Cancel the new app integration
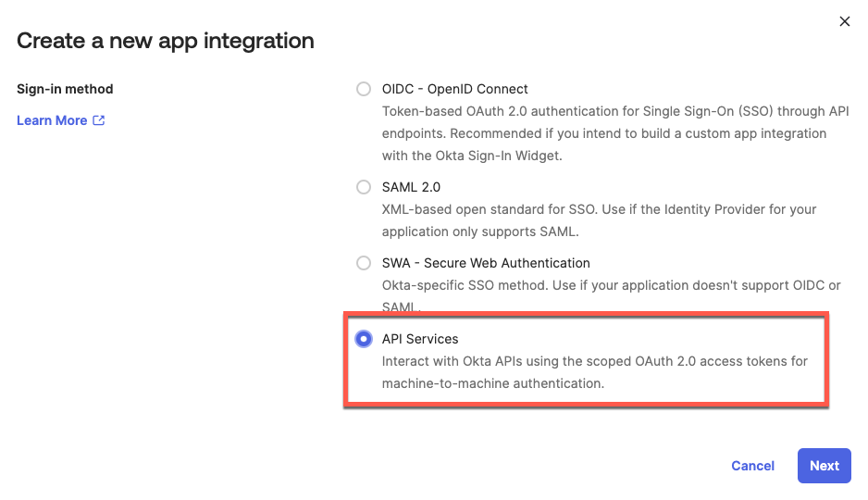This screenshot has height=500, width=868. coord(752,466)
